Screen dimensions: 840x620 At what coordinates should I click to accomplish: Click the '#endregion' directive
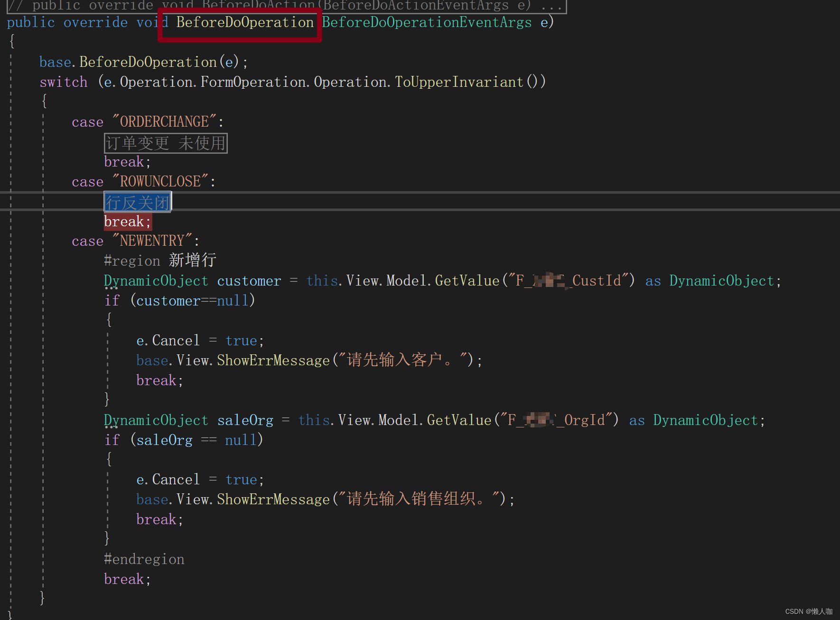(x=144, y=559)
